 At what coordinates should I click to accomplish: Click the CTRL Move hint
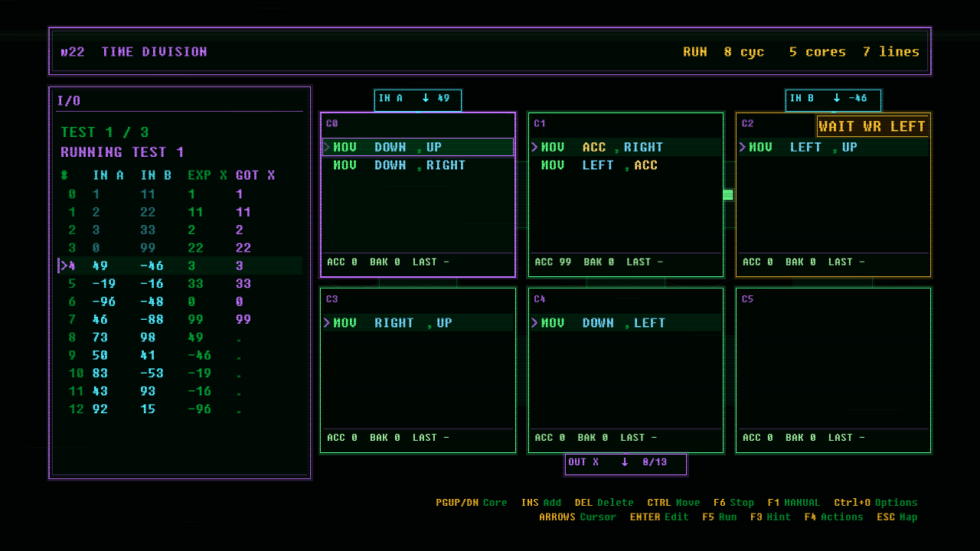point(674,503)
